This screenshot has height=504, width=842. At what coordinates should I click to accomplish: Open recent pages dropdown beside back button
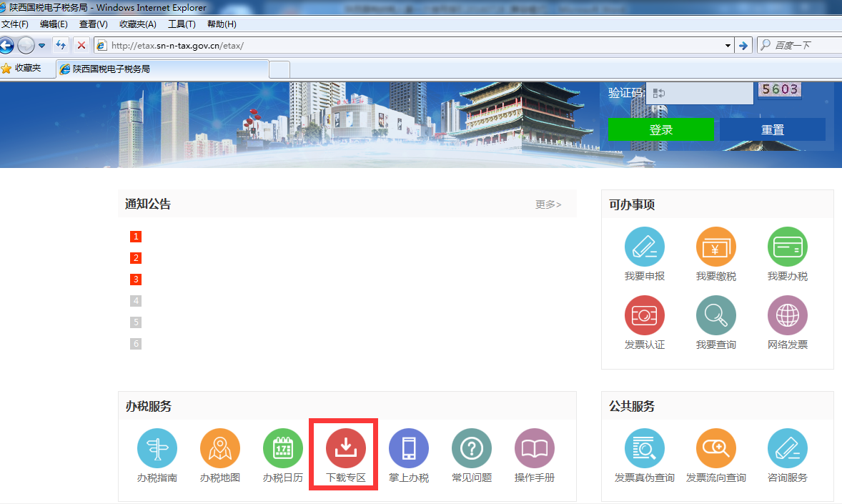click(41, 45)
